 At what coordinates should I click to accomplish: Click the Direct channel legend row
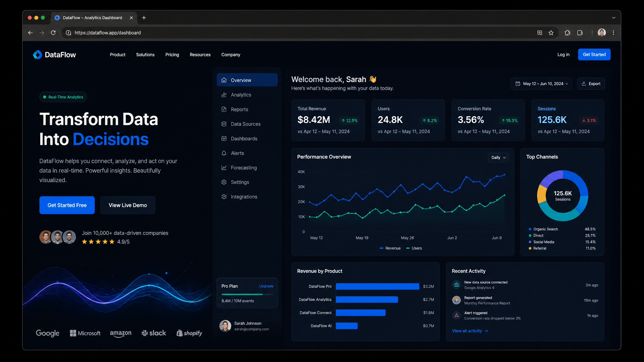pos(562,235)
